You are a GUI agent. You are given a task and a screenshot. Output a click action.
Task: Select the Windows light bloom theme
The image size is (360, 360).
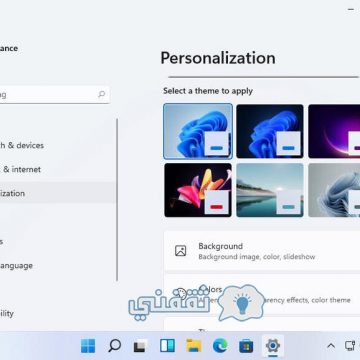coord(198,131)
